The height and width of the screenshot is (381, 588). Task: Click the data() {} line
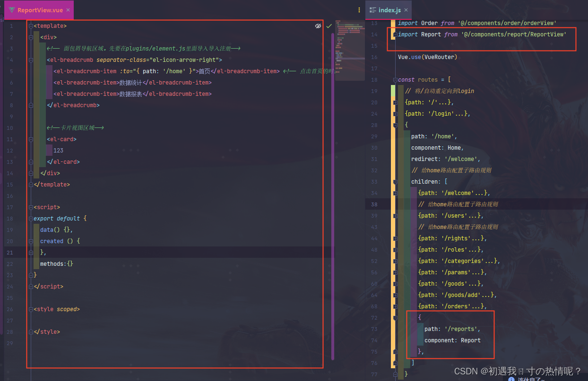[x=56, y=230]
